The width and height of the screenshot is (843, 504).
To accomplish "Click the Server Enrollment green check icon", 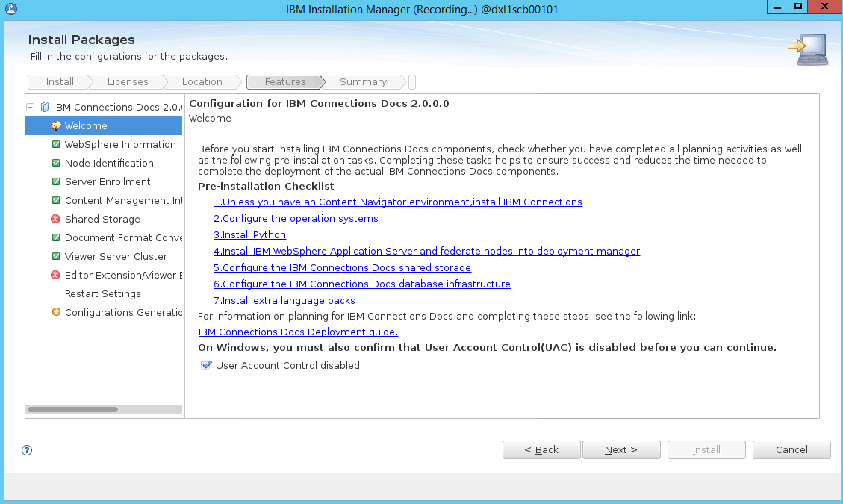I will click(56, 181).
